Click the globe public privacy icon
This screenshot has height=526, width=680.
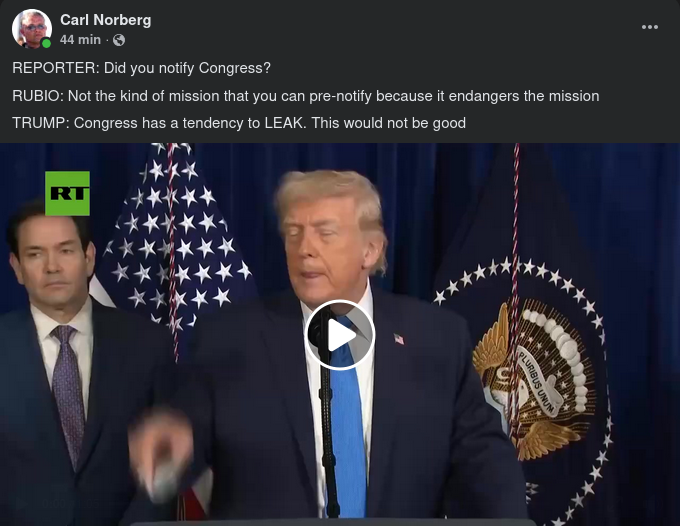pyautogui.click(x=119, y=40)
